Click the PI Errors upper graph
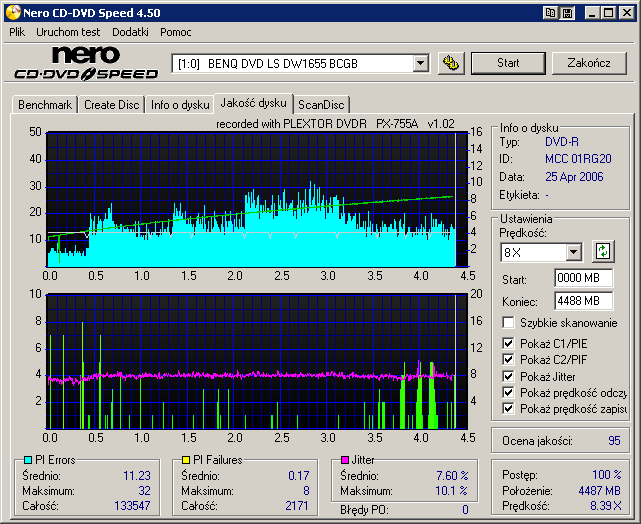 click(257, 199)
